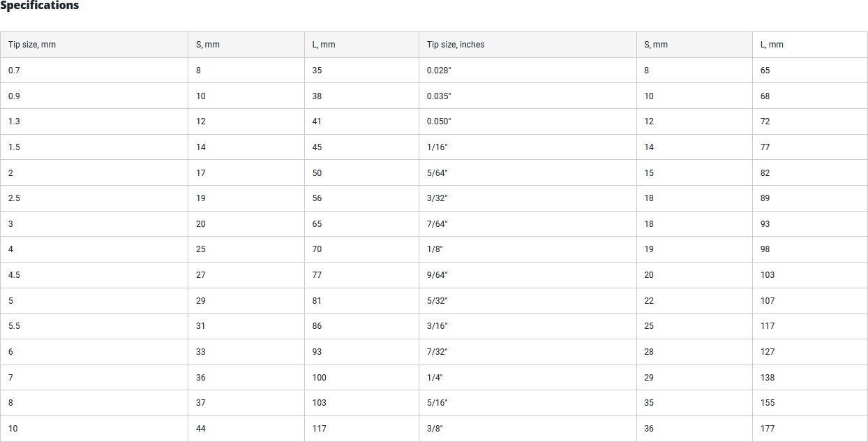Click the Specifications heading
This screenshot has height=442, width=868.
[x=39, y=6]
